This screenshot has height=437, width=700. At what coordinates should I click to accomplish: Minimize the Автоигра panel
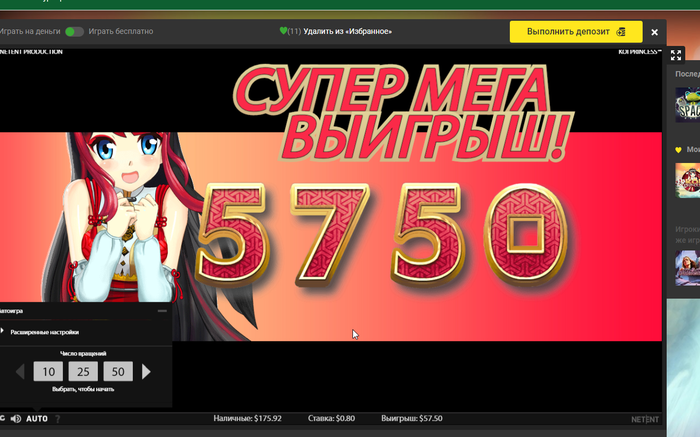162,311
